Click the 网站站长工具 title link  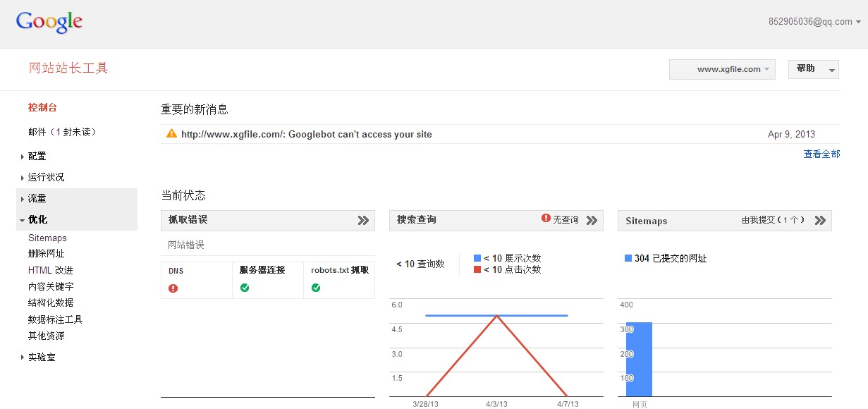click(68, 68)
